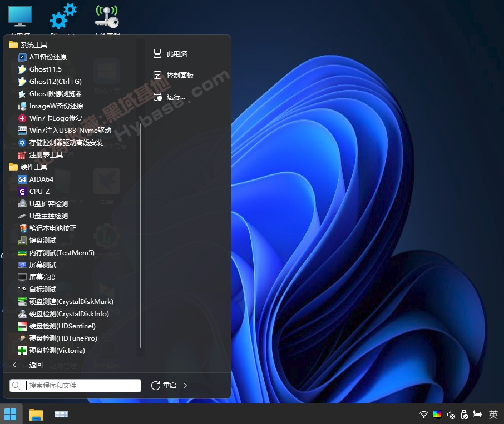This screenshot has width=504, height=424.
Task: Launch 硬盘检测(Victoria) green cross icon
Action: (22, 351)
